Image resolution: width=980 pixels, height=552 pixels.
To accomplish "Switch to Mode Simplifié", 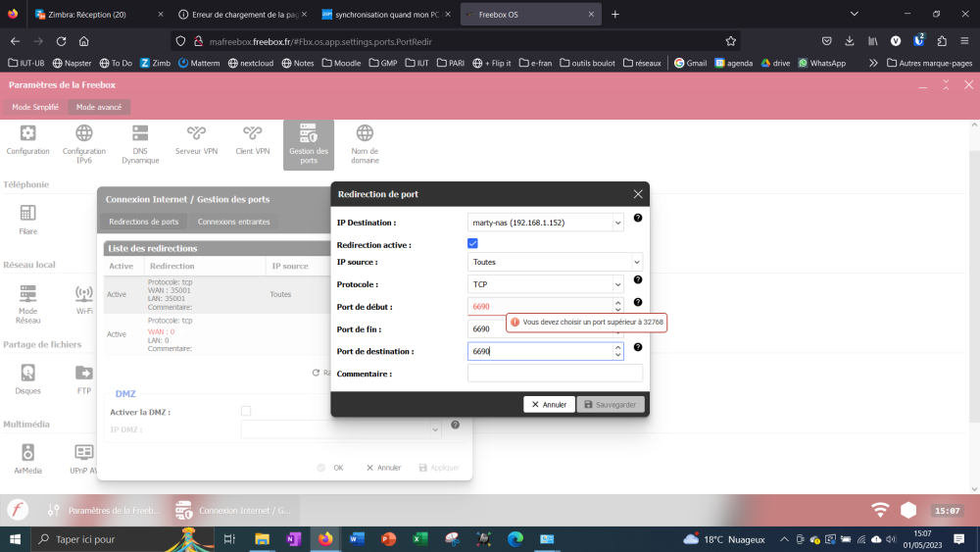I will click(35, 107).
